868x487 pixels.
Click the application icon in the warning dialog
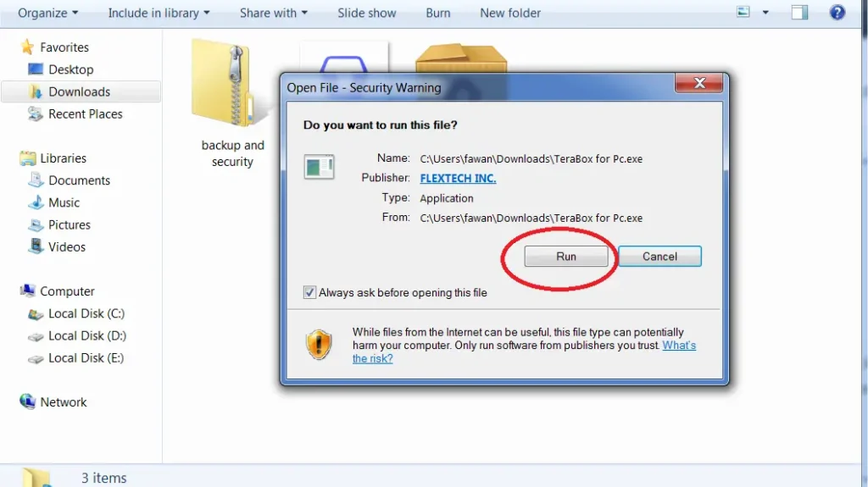319,167
